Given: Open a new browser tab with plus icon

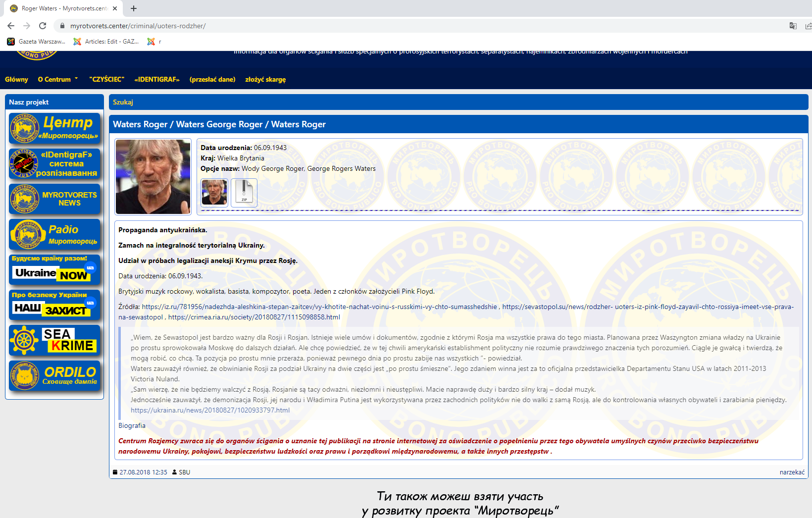Looking at the screenshot, I should point(134,8).
